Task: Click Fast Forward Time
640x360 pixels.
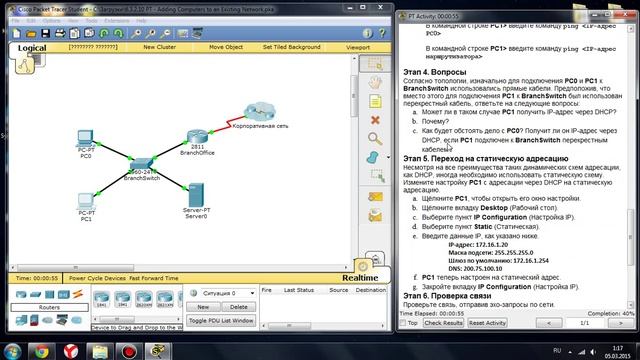Action: coord(154,278)
